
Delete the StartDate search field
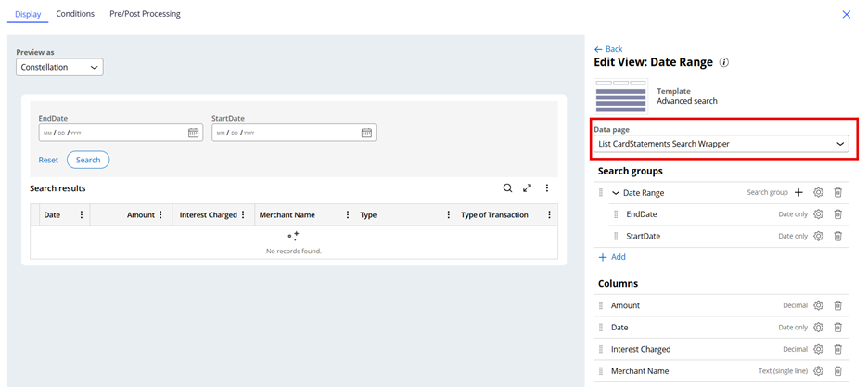tap(838, 236)
